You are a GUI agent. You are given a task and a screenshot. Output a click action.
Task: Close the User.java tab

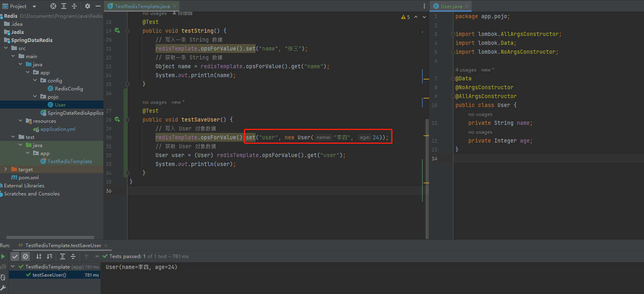tap(467, 6)
